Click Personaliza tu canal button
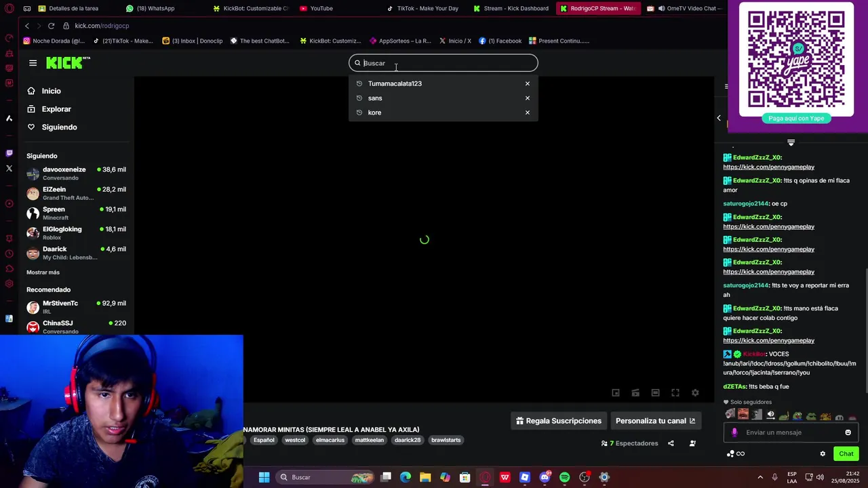Screen dimensions: 868x488 click(x=655, y=421)
